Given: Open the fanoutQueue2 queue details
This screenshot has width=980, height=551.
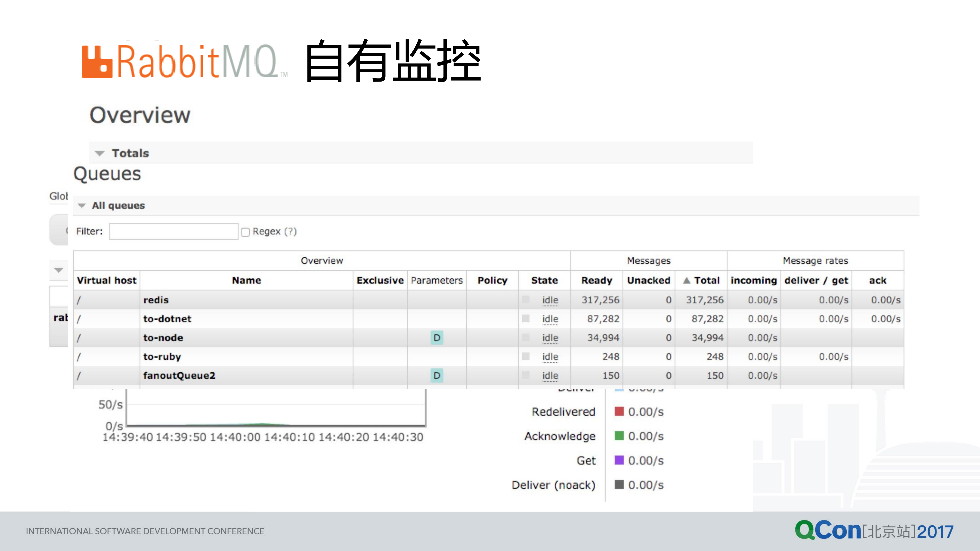Looking at the screenshot, I should tap(179, 375).
